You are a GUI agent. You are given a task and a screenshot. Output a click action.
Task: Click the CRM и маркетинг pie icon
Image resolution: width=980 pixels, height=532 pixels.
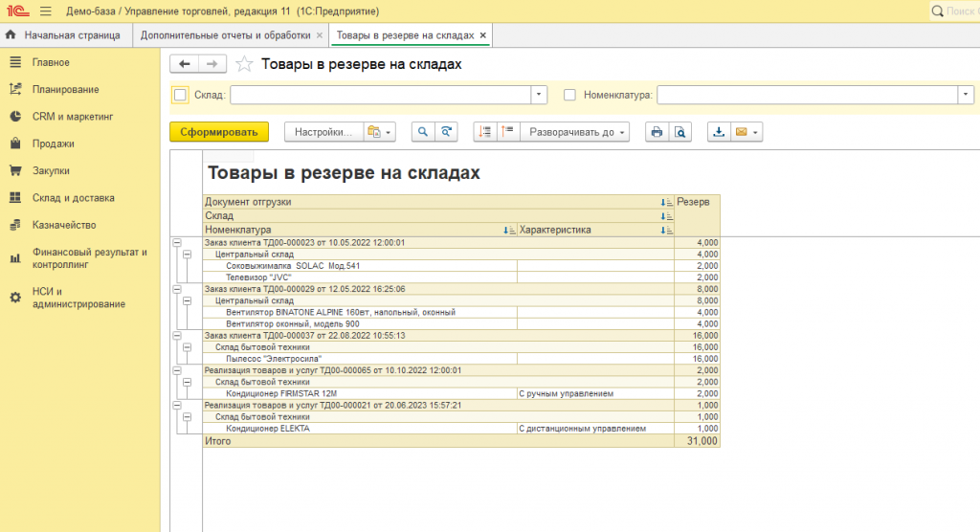[15, 117]
